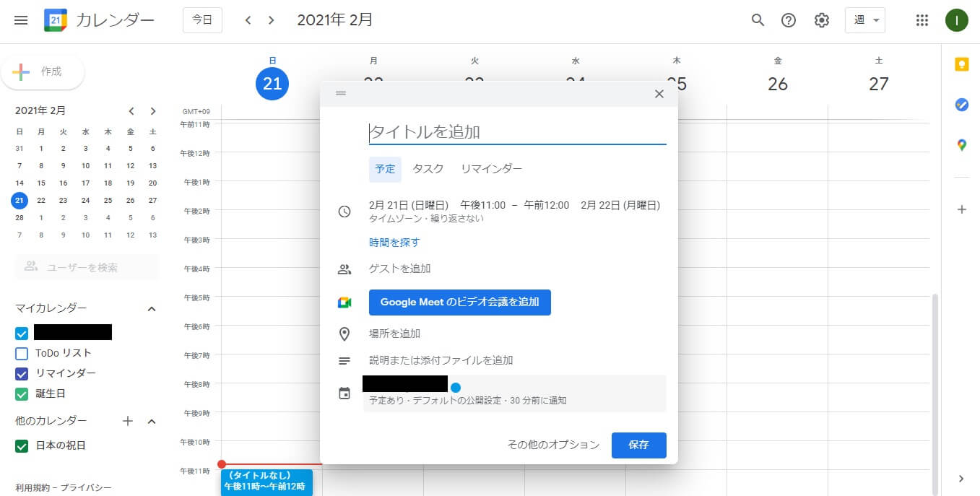Open the main menu hamburger icon
Viewport: 980px width, 496px height.
[x=21, y=20]
